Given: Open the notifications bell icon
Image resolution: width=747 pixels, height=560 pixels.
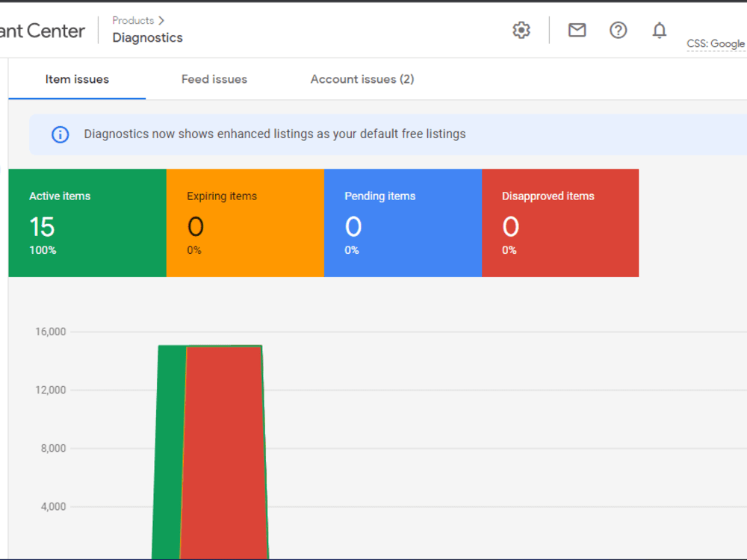Looking at the screenshot, I should tap(659, 31).
